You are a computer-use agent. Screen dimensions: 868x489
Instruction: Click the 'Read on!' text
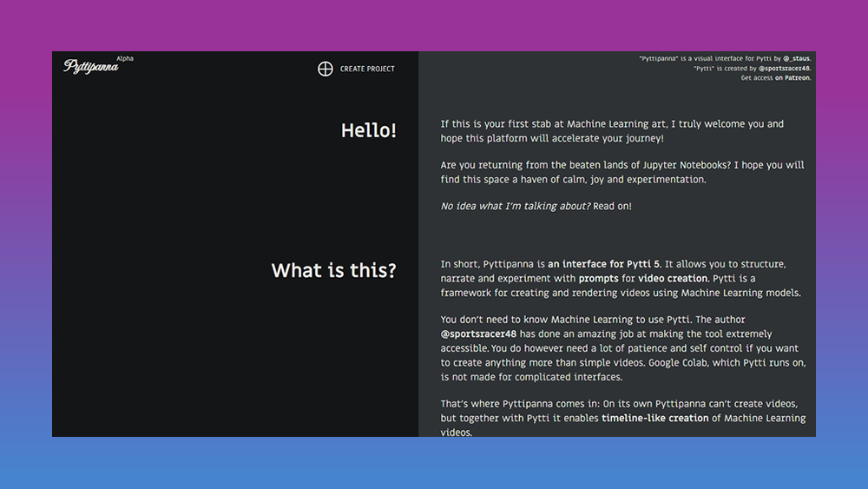[x=612, y=206]
